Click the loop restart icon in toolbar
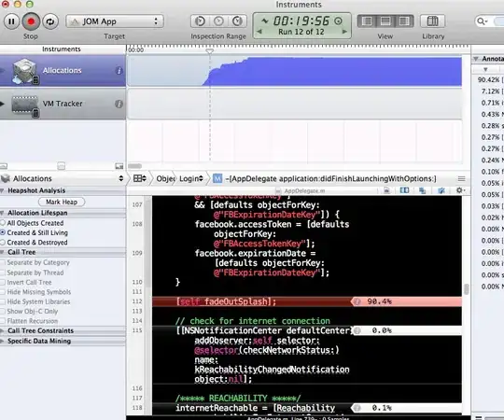504x420 pixels. click(x=50, y=21)
